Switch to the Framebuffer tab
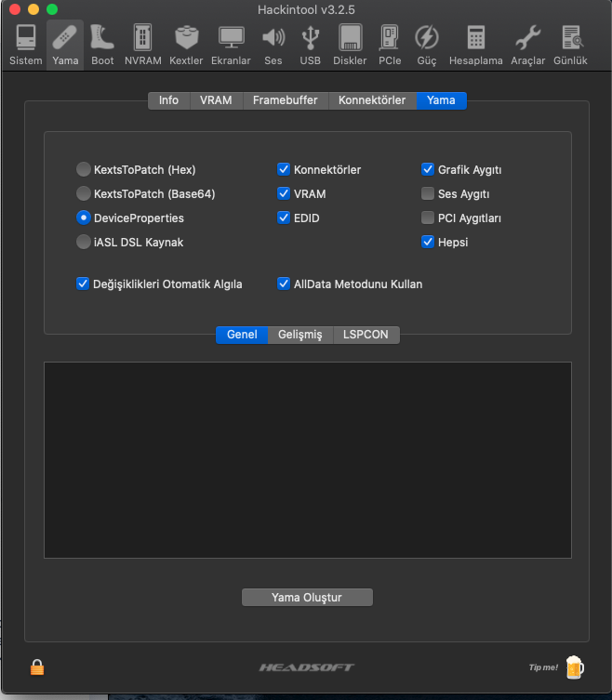 (x=286, y=100)
